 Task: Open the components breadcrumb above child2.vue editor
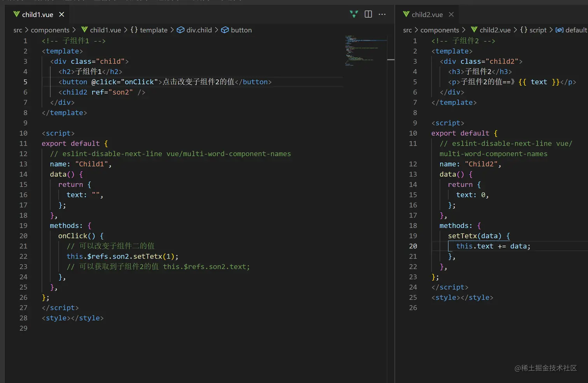(440, 30)
